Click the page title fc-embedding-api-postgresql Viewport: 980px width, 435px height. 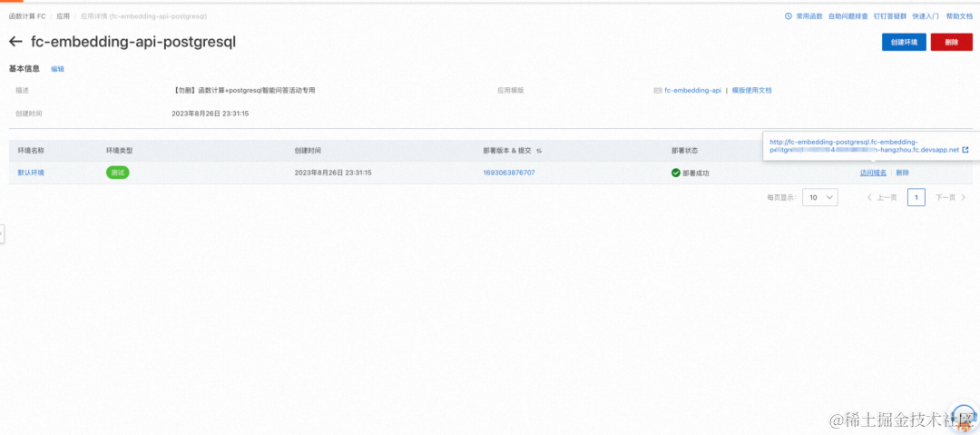(x=133, y=42)
